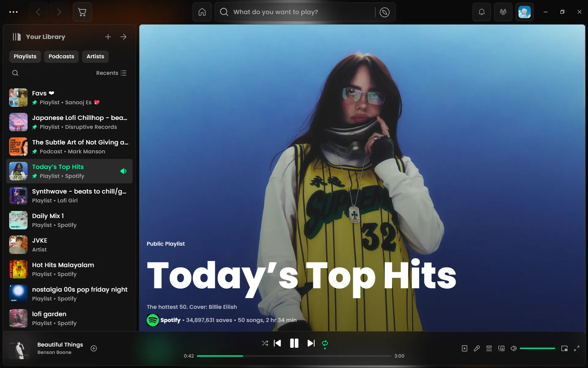Click the Spotify notifications bell icon
The height and width of the screenshot is (368, 588).
coord(481,12)
